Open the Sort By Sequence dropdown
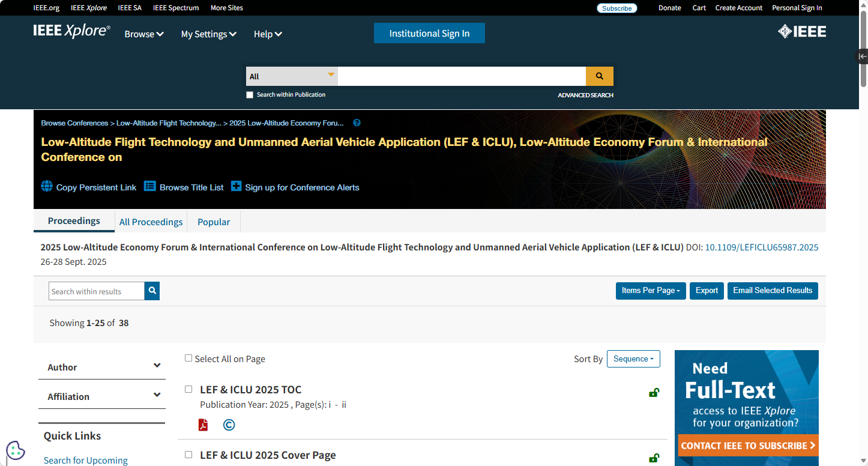Screen dimensions: 868x466 click(x=633, y=359)
